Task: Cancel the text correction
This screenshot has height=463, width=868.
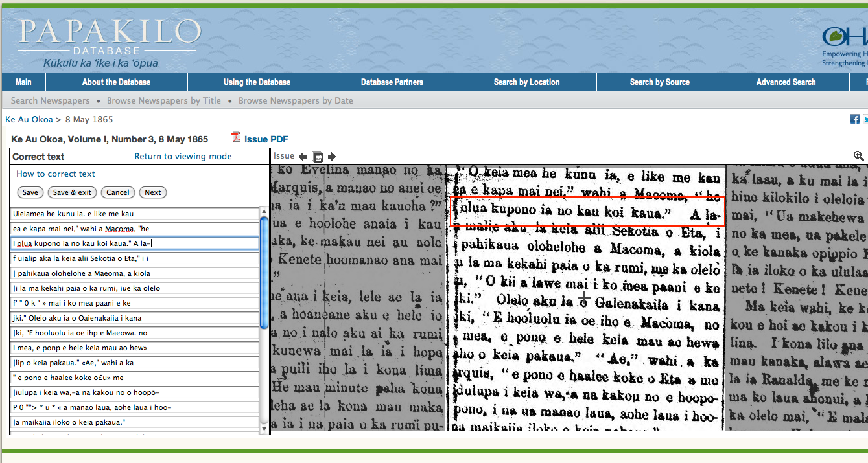Action: pyautogui.click(x=118, y=192)
